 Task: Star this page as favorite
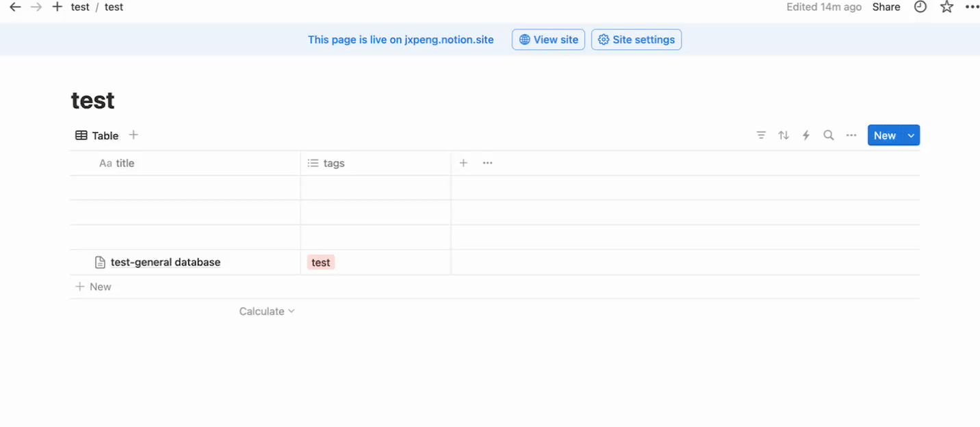pyautogui.click(x=946, y=7)
